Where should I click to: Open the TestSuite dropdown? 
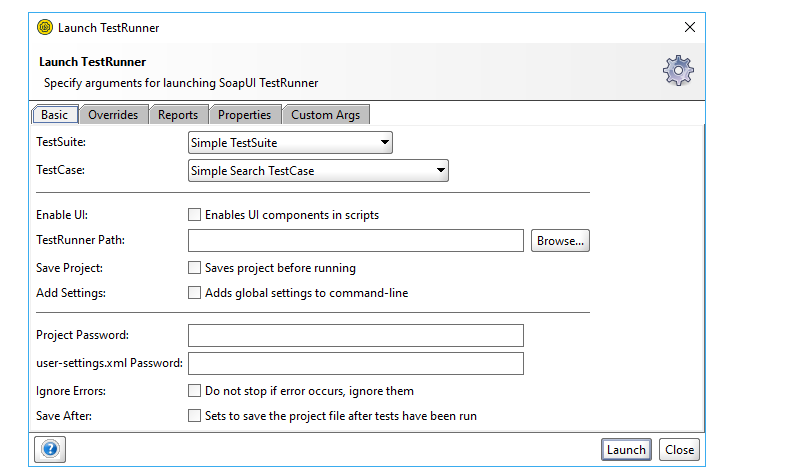tap(290, 143)
